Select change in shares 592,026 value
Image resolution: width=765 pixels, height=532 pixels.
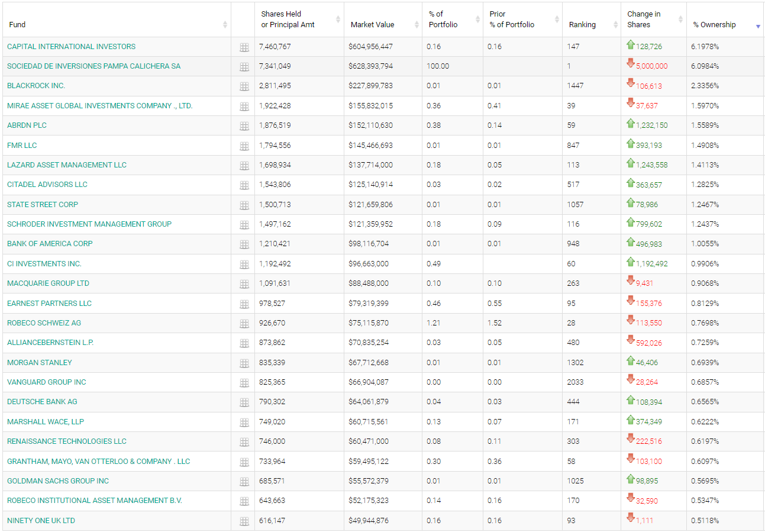(x=649, y=343)
